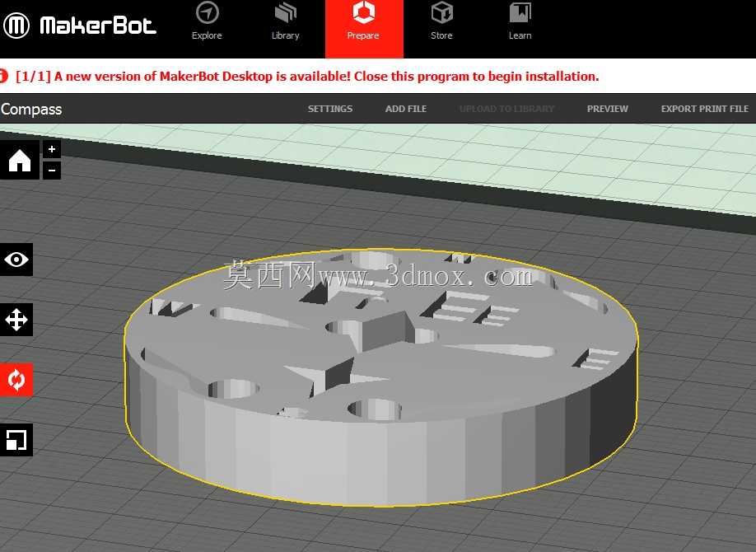The height and width of the screenshot is (552, 756).
Task: Reset view with the Home icon
Action: coord(20,160)
